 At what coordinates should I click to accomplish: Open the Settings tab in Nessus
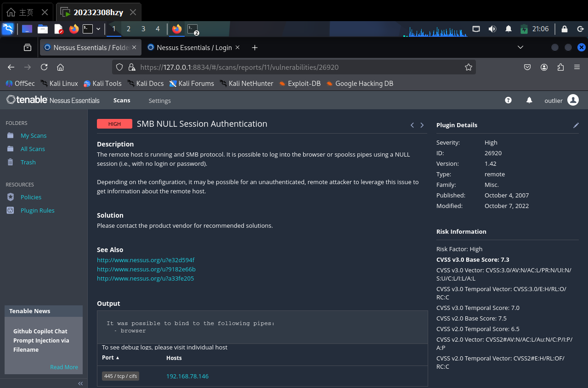(160, 101)
